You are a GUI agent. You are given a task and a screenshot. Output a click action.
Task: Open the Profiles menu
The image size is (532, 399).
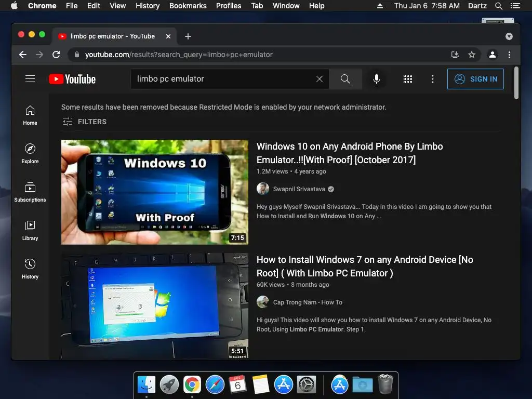[x=229, y=6]
